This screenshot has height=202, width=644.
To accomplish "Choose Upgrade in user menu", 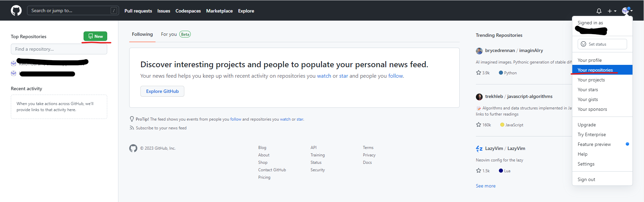I will tap(602, 125).
